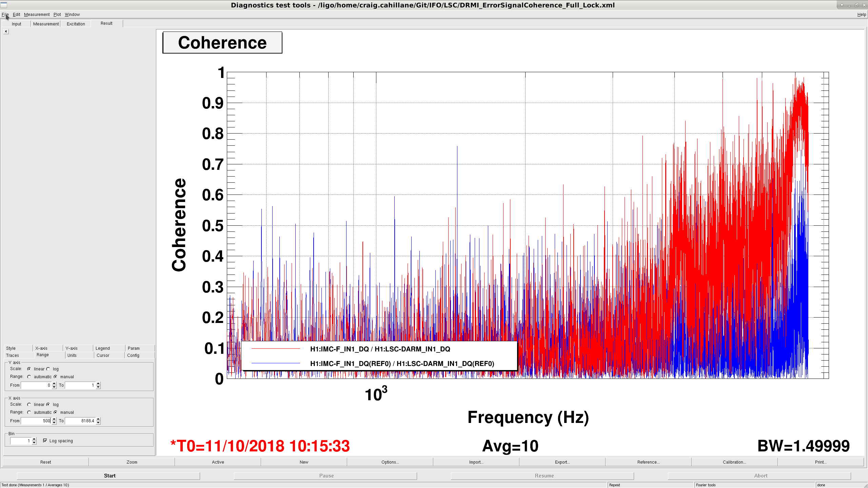Click the X axis To input field
This screenshot has width=868, height=488.
click(x=80, y=421)
